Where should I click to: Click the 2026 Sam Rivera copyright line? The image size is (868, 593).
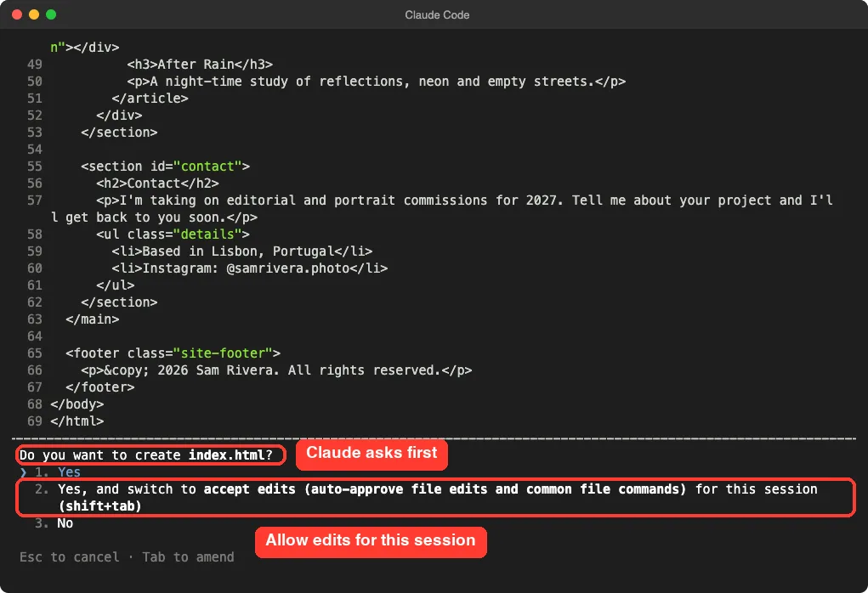[276, 370]
